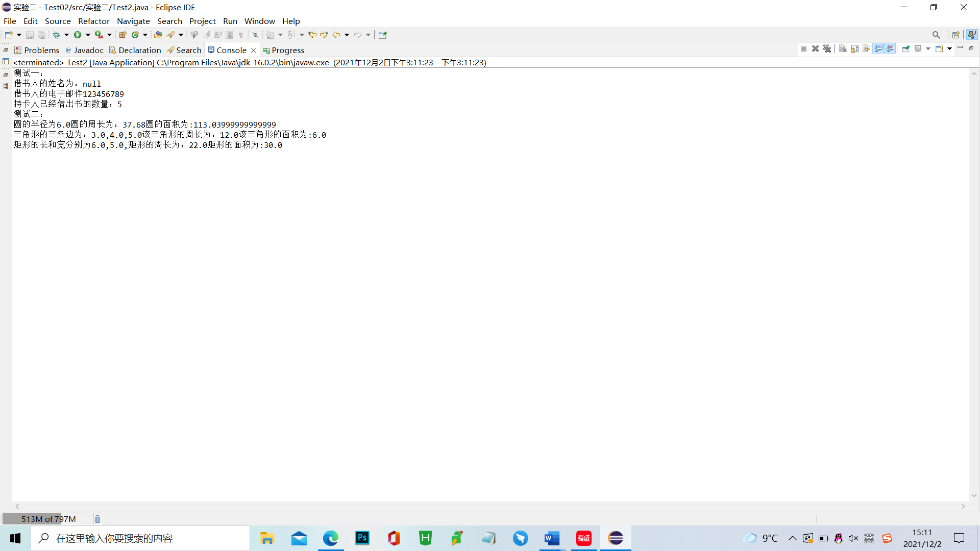Screen dimensions: 980x551
Task: Expand the Open Console dropdown arrow
Action: [949, 48]
